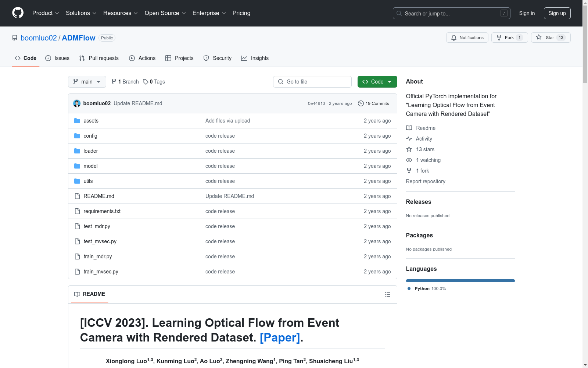This screenshot has height=368, width=588.
Task: Switch to the Insights tab
Action: (x=255, y=58)
